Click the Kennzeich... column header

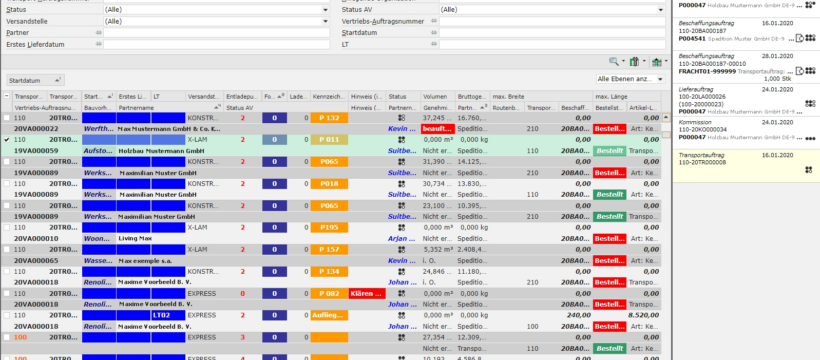[x=329, y=96]
